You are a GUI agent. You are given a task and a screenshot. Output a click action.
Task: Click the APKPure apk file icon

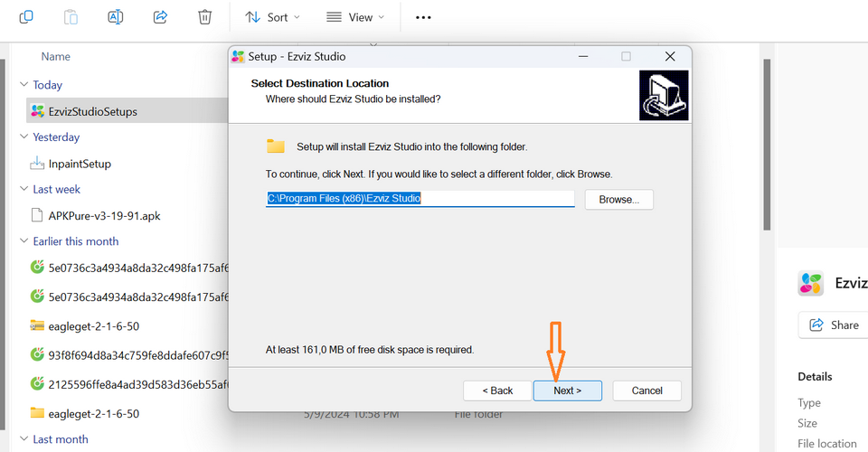(37, 215)
